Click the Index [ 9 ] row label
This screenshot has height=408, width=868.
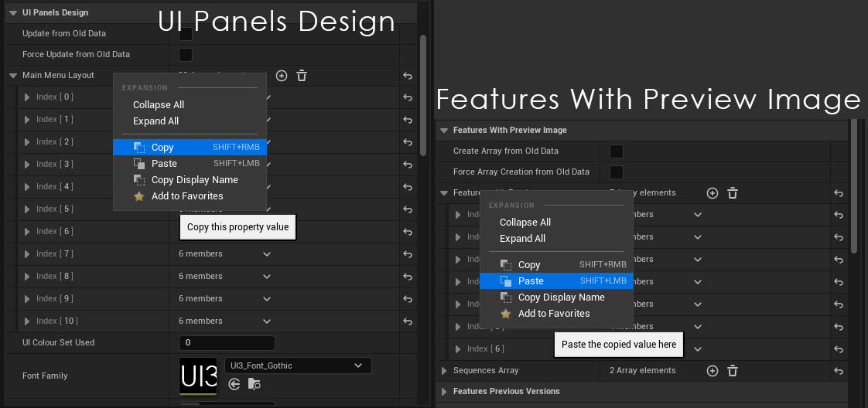54,298
